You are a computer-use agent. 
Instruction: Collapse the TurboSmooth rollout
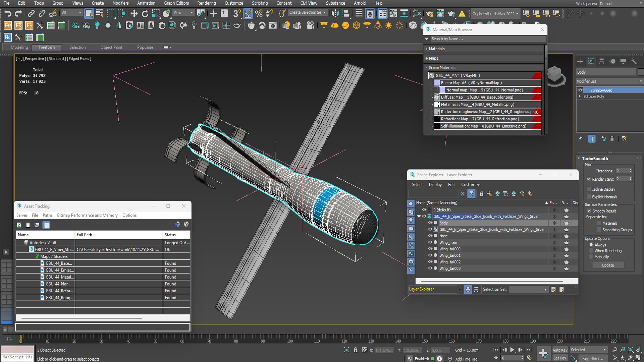click(579, 158)
